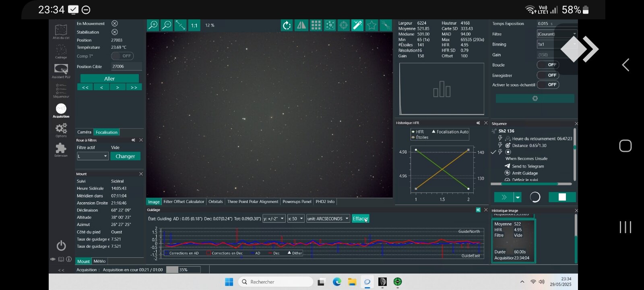Click the plate solve icon in the image toolbar

(x=386, y=25)
